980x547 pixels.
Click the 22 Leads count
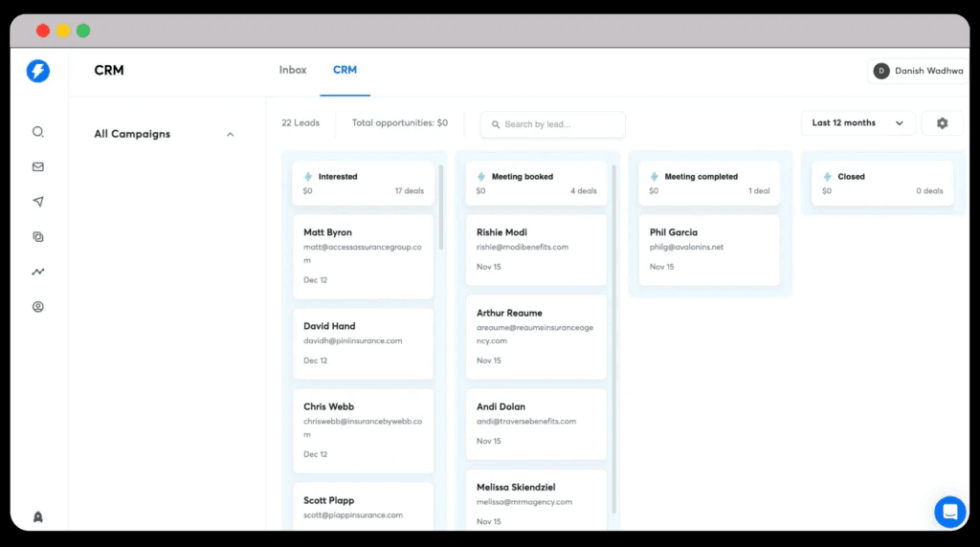(x=301, y=123)
